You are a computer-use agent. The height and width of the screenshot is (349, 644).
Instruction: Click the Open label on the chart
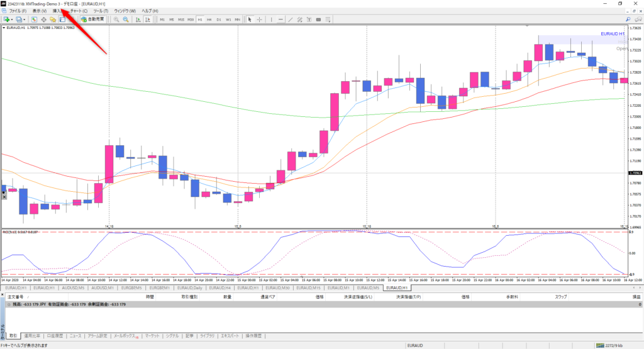click(621, 48)
